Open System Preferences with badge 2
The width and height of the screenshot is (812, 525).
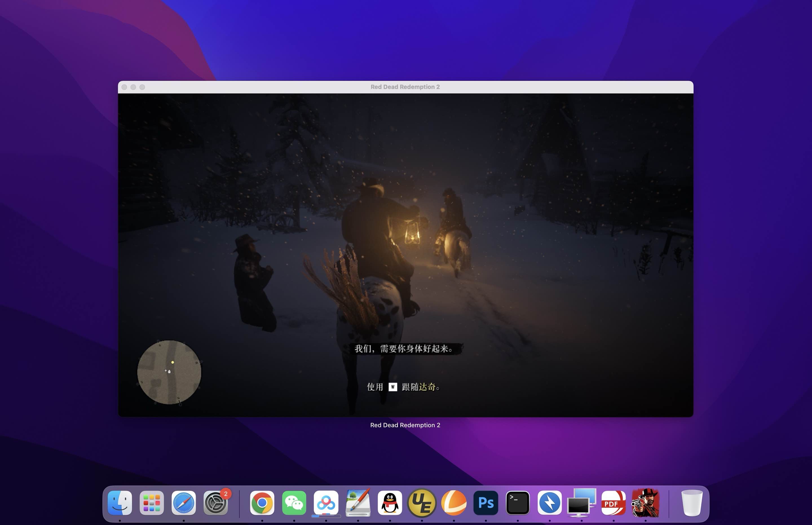(x=216, y=503)
